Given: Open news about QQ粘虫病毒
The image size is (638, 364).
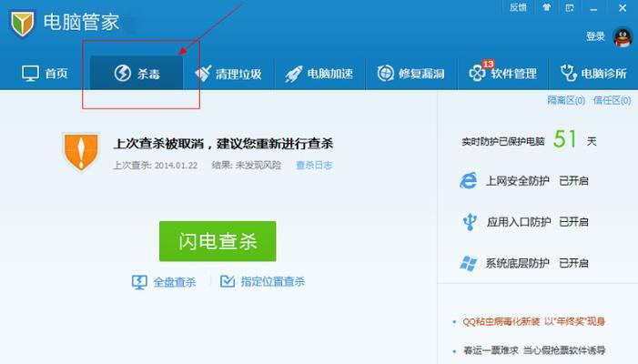Looking at the screenshot, I should click(x=534, y=321).
